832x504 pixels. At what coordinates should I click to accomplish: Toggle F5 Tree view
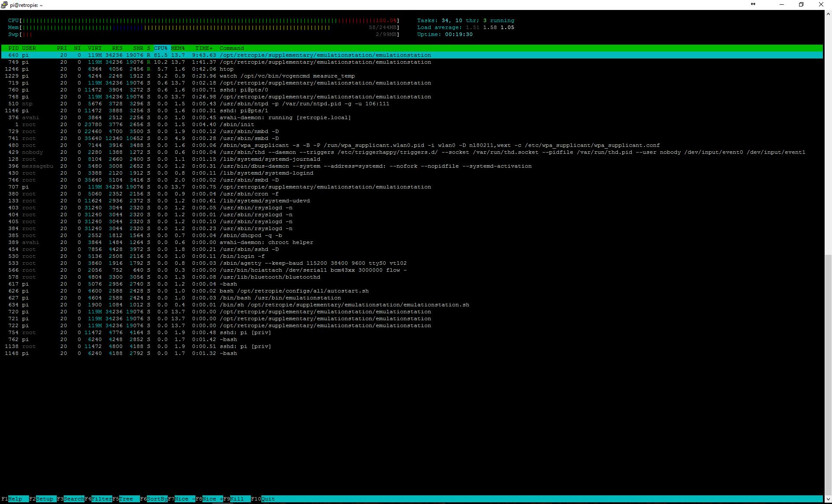click(126, 499)
